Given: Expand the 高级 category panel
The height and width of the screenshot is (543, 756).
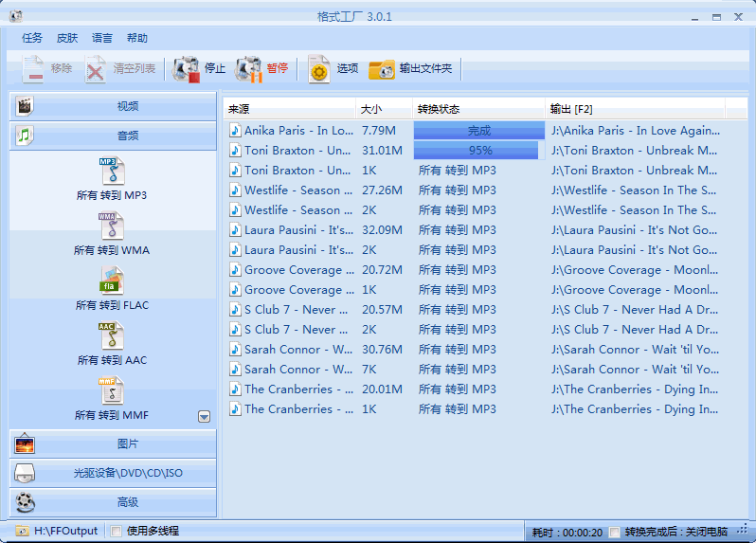Looking at the screenshot, I should [x=113, y=502].
